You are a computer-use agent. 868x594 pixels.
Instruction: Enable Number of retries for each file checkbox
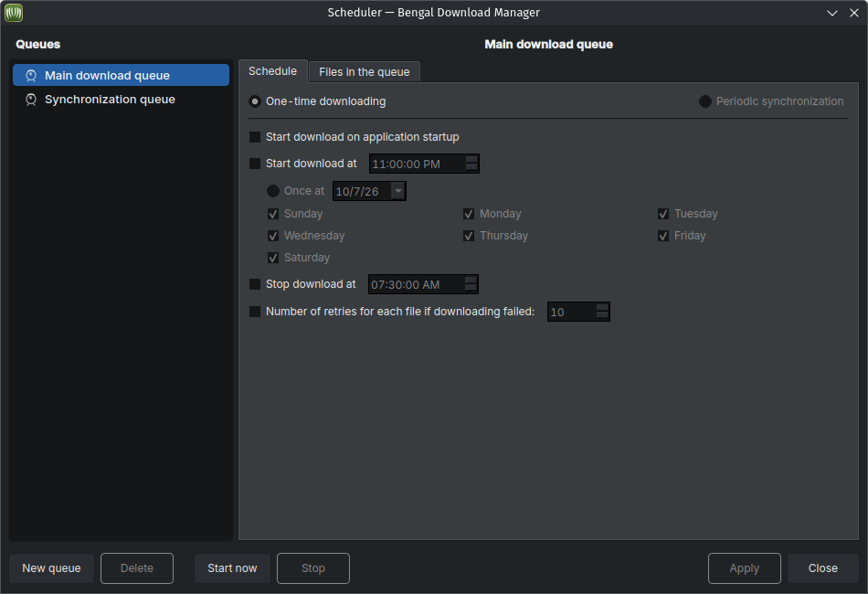[x=255, y=312]
